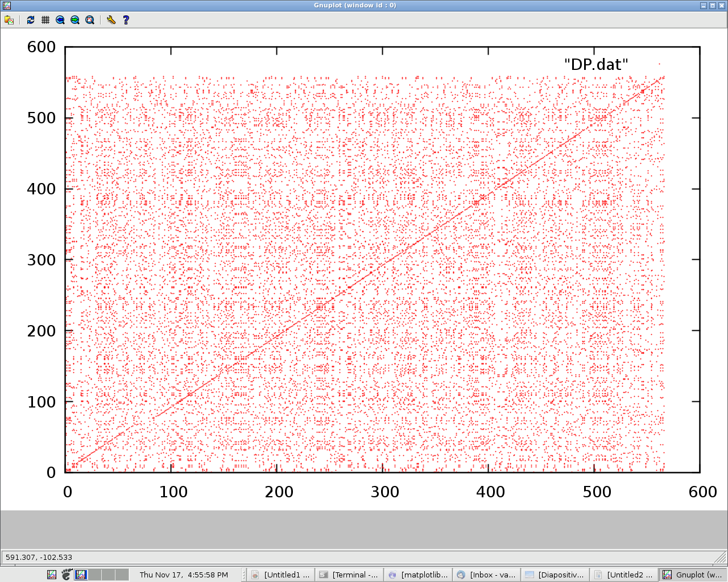Select the Inbox window from the taskbar
728x582 pixels.
486,574
